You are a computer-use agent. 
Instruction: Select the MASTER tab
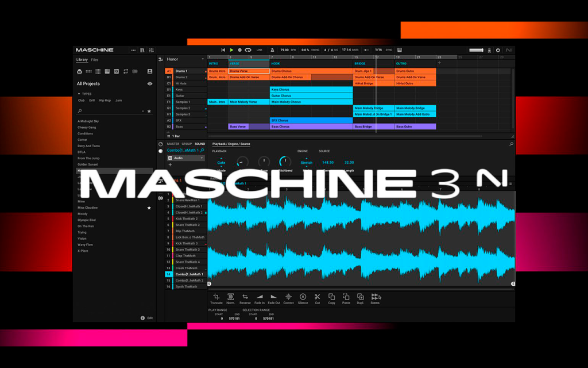click(x=173, y=144)
